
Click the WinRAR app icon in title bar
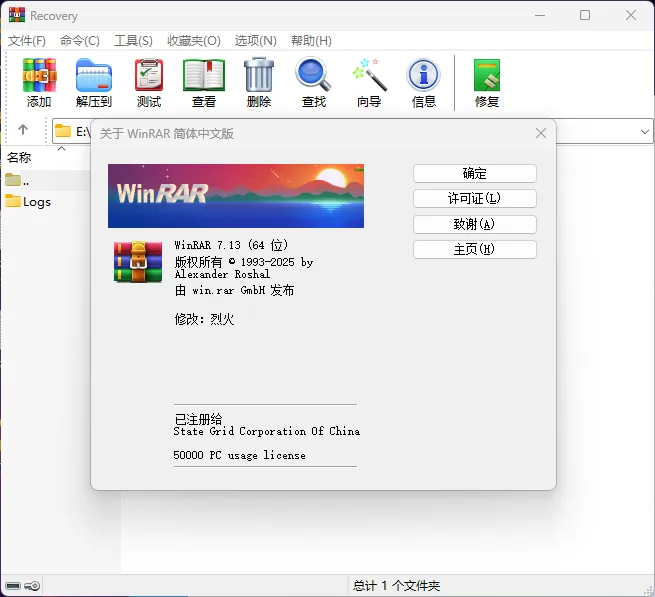tap(17, 15)
